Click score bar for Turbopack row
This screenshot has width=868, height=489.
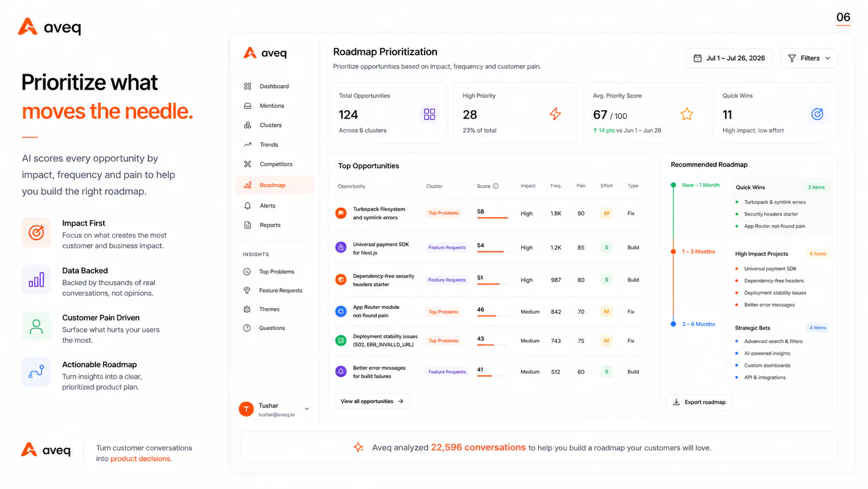pyautogui.click(x=493, y=218)
